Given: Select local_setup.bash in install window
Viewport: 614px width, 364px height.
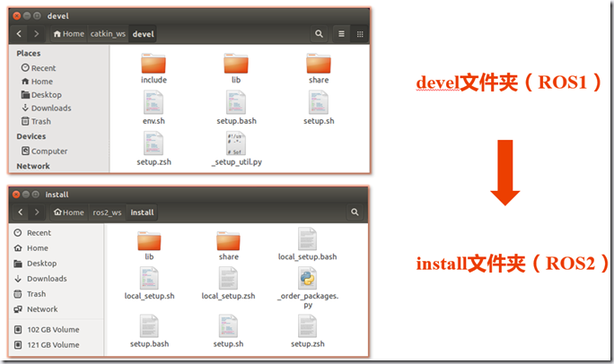Looking at the screenshot, I should pos(307,244).
